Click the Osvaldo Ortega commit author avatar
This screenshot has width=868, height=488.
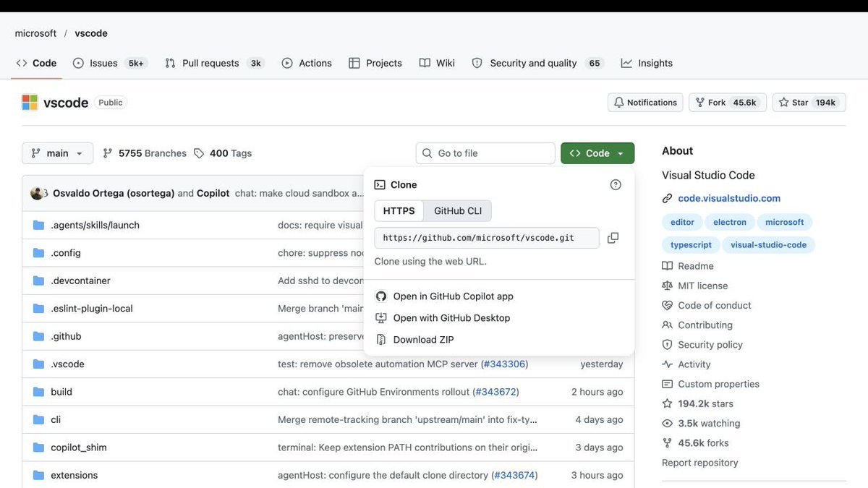pos(38,193)
